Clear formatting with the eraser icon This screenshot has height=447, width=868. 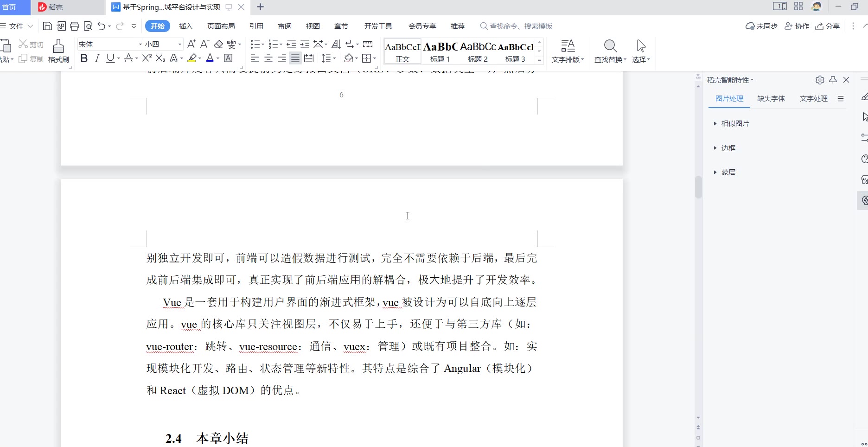(218, 44)
